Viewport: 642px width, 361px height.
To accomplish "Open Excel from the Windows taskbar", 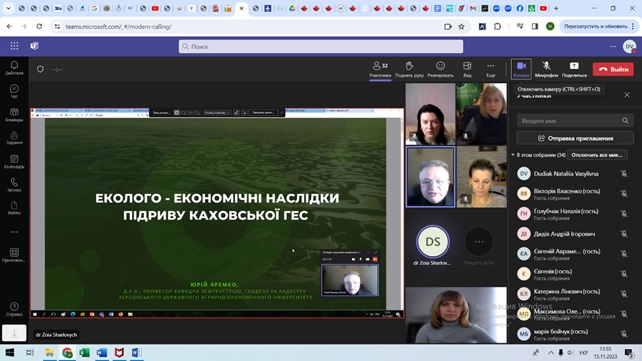I will click(84, 352).
